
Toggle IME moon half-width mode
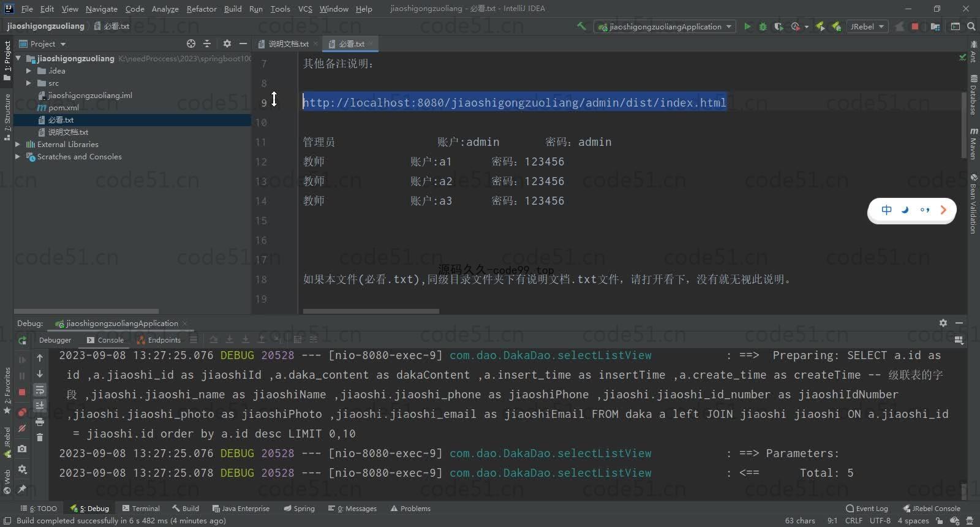tap(905, 210)
